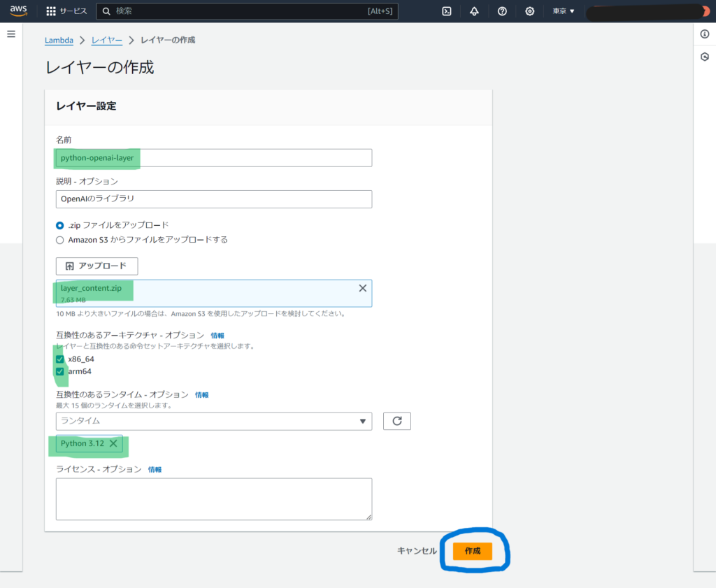Uncheck the x86_64 architecture checkbox
The width and height of the screenshot is (716, 588).
60,359
